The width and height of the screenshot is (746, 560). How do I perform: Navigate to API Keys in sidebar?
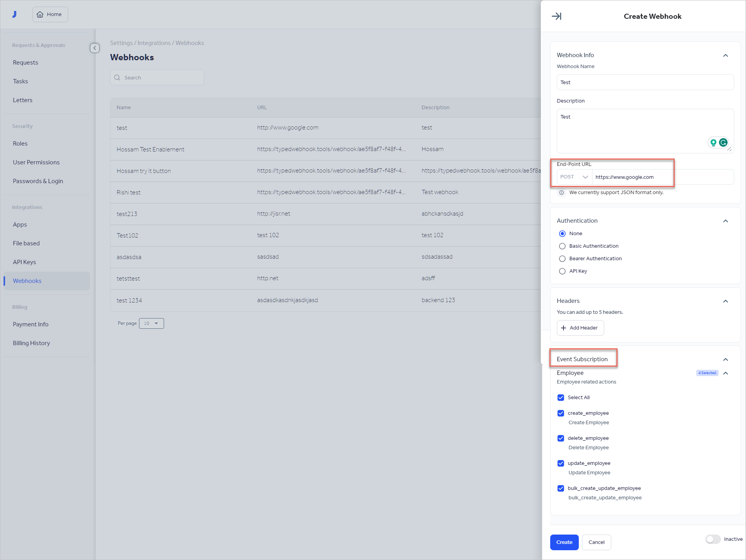coord(24,262)
